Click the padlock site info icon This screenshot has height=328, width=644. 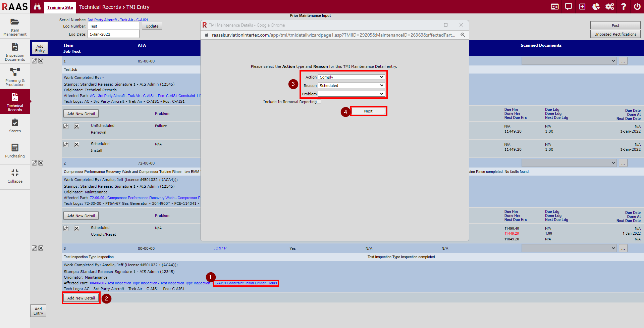coord(207,35)
